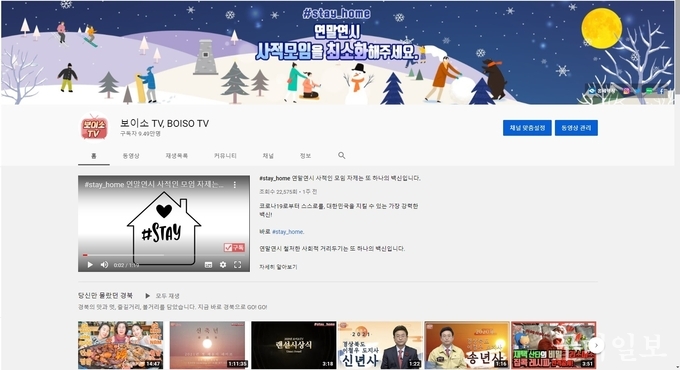Click the 채널 맞춤설정 button
This screenshot has height=370, width=680.
(x=527, y=128)
